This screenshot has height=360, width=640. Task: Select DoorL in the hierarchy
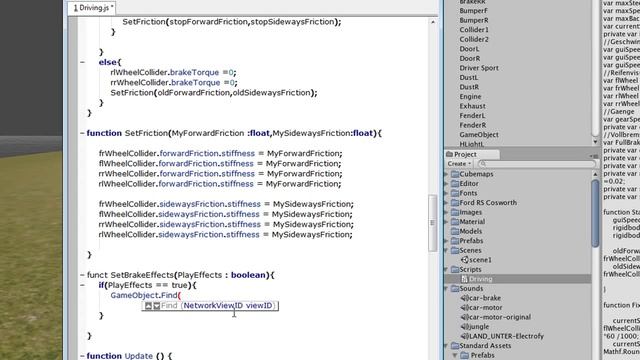(x=469, y=49)
